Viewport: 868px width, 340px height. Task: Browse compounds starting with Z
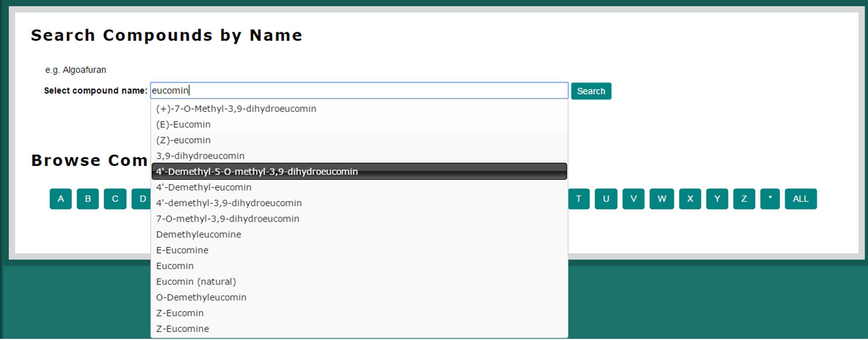click(x=744, y=199)
